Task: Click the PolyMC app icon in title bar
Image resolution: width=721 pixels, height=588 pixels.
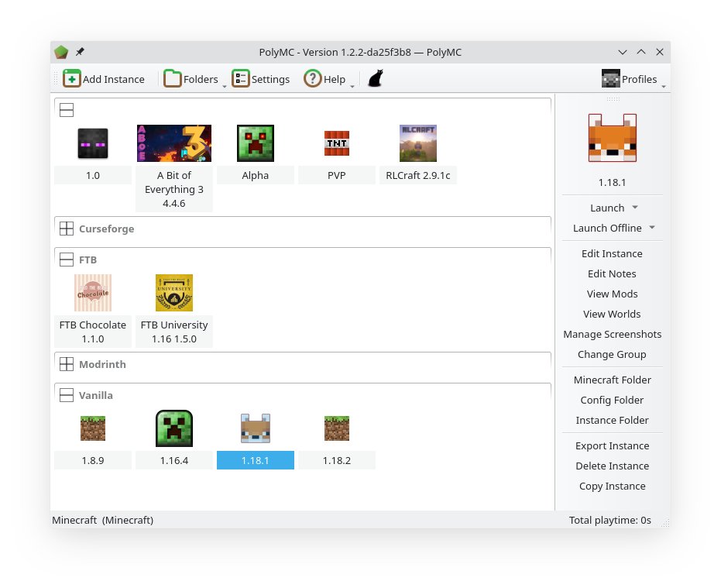Action: click(x=61, y=52)
